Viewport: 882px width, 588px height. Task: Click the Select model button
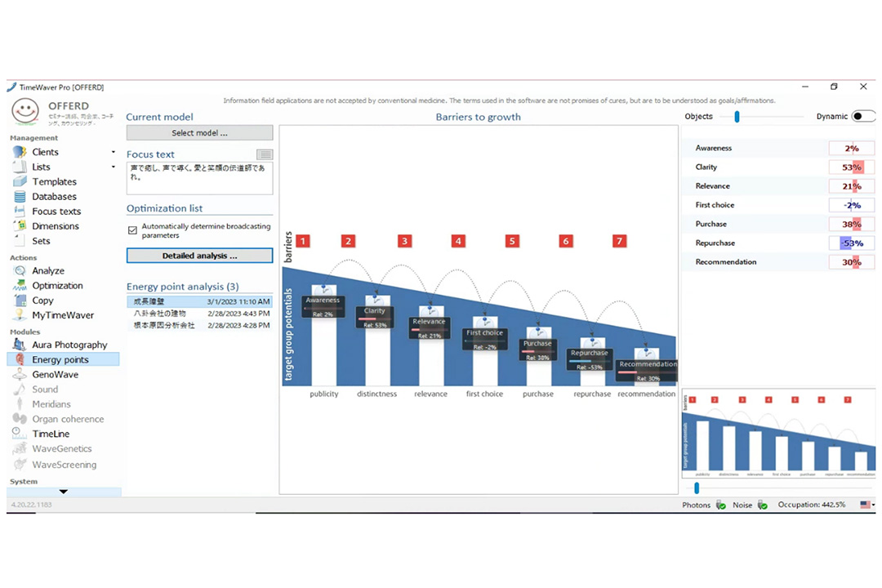199,133
